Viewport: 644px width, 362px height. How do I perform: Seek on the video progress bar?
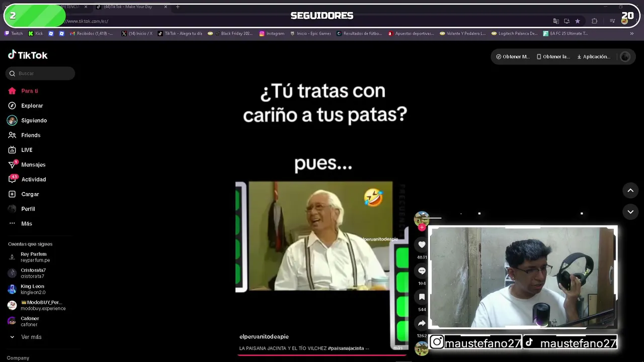tap(322, 355)
